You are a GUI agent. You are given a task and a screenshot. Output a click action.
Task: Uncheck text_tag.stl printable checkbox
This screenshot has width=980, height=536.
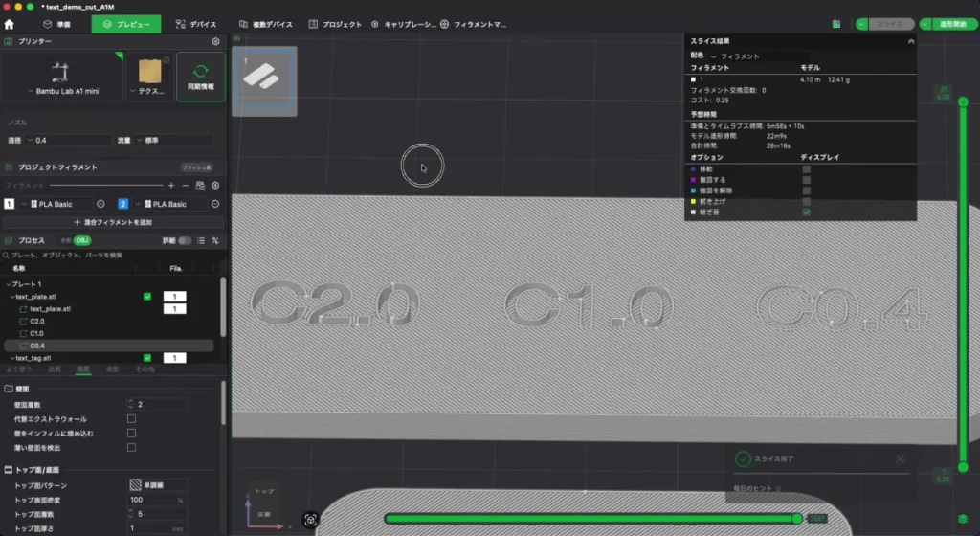(147, 358)
